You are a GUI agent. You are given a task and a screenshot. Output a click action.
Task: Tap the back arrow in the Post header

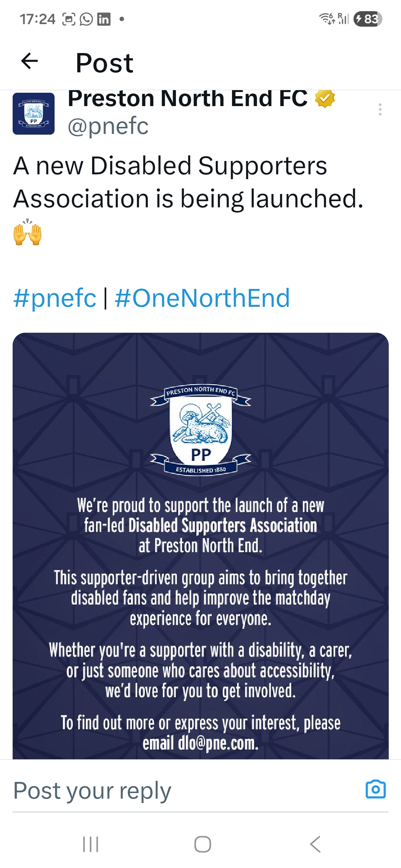(x=30, y=61)
